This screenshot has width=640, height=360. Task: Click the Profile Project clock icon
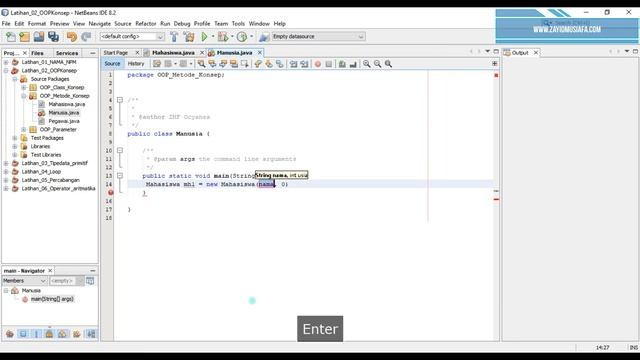click(x=242, y=37)
